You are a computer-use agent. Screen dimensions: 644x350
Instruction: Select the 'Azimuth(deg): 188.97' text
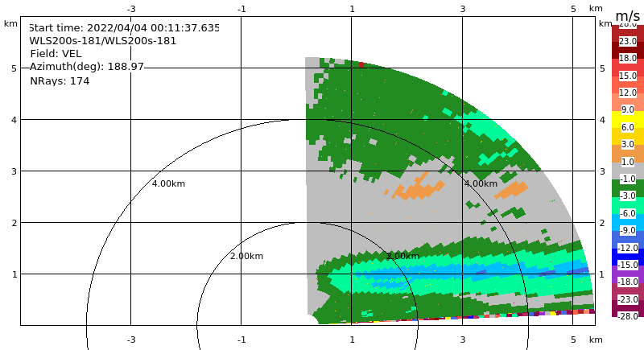click(87, 67)
